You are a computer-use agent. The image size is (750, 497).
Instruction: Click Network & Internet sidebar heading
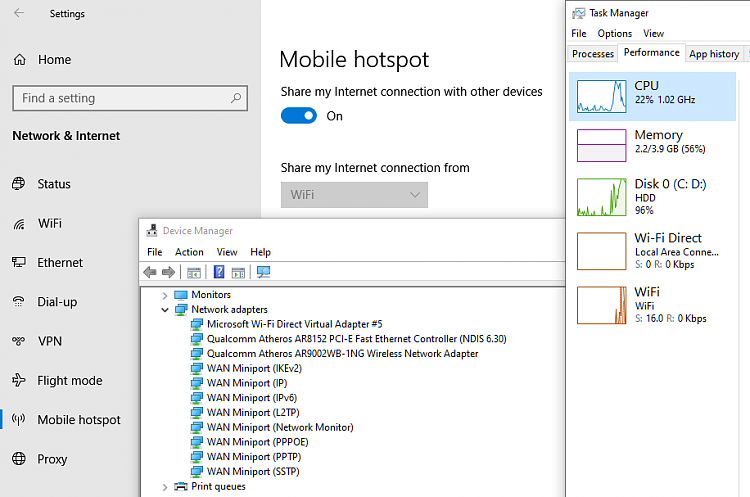[66, 136]
